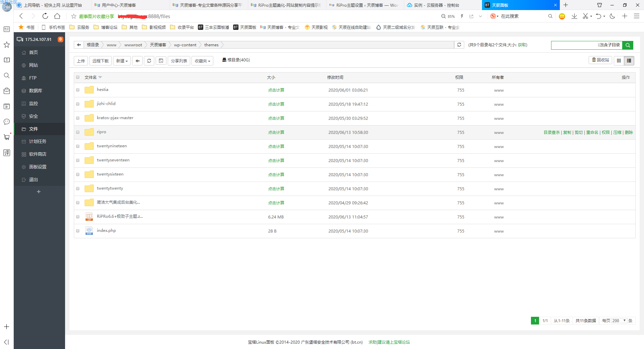The image size is (644, 349).
Task: Click the green search button
Action: [628, 45]
